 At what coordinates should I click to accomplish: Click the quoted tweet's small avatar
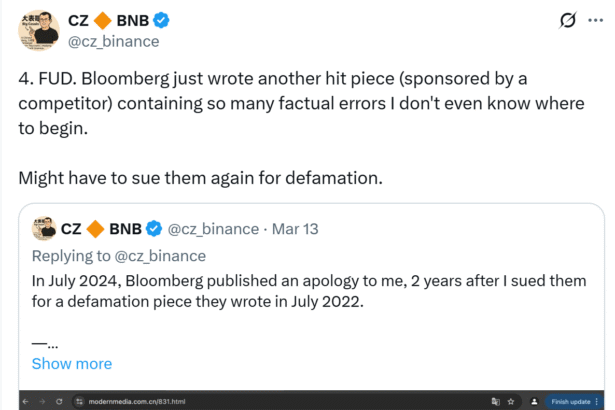point(43,229)
